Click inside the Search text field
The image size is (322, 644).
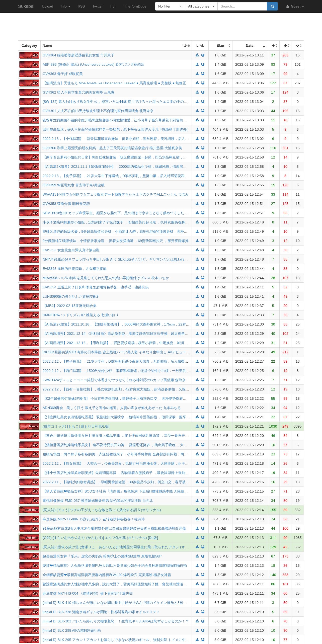[x=242, y=6]
